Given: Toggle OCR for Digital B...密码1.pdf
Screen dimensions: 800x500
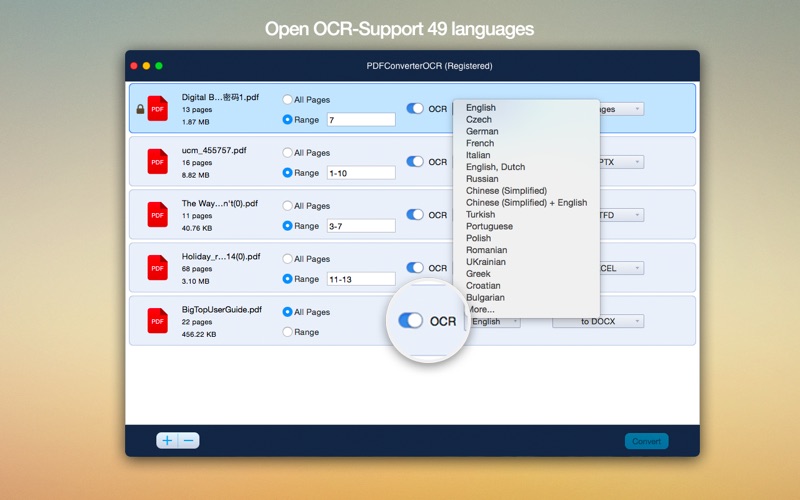Looking at the screenshot, I should (x=415, y=108).
